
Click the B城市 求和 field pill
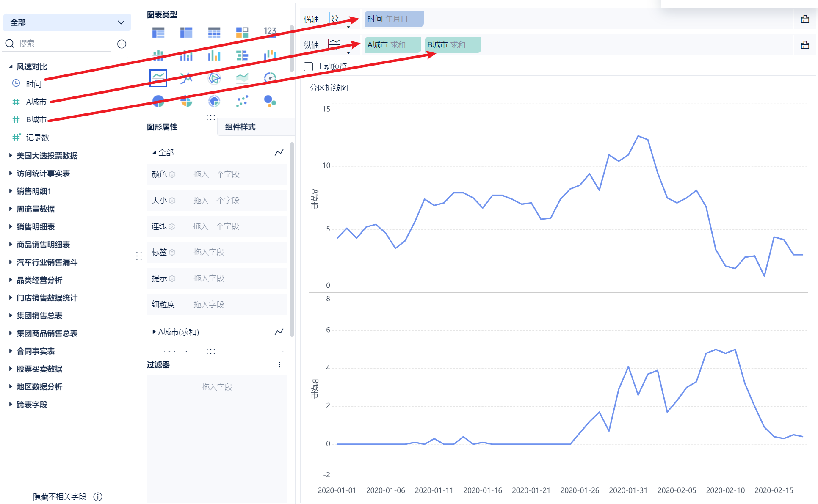click(452, 45)
